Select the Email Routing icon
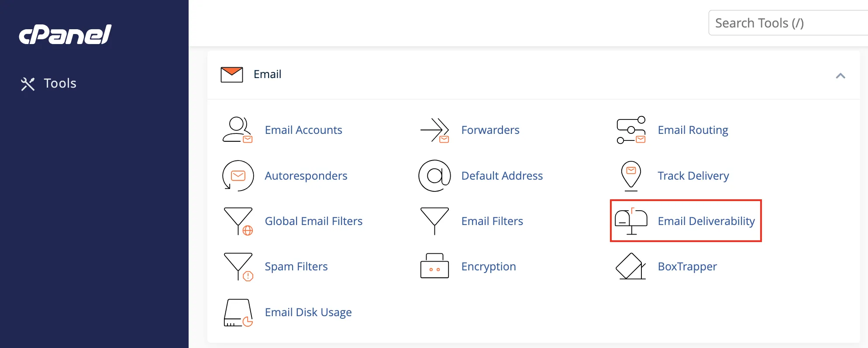The height and width of the screenshot is (348, 868). tap(631, 130)
